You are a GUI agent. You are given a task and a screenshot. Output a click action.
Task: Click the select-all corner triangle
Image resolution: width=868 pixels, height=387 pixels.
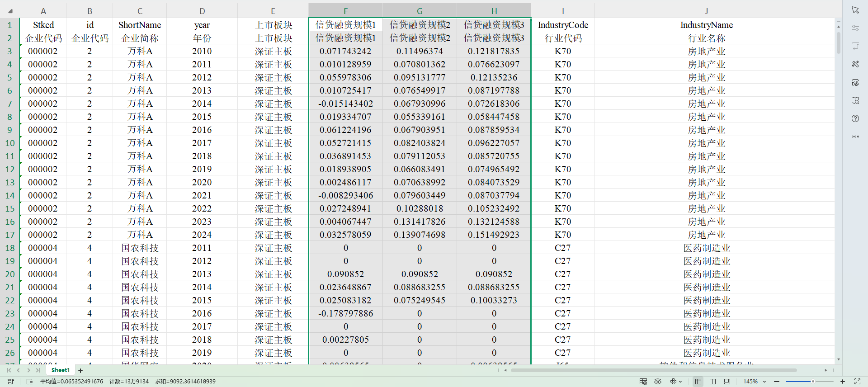click(10, 11)
